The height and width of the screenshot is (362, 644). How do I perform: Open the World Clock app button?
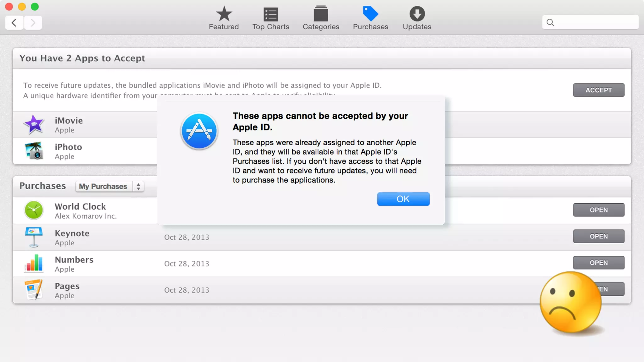point(598,210)
